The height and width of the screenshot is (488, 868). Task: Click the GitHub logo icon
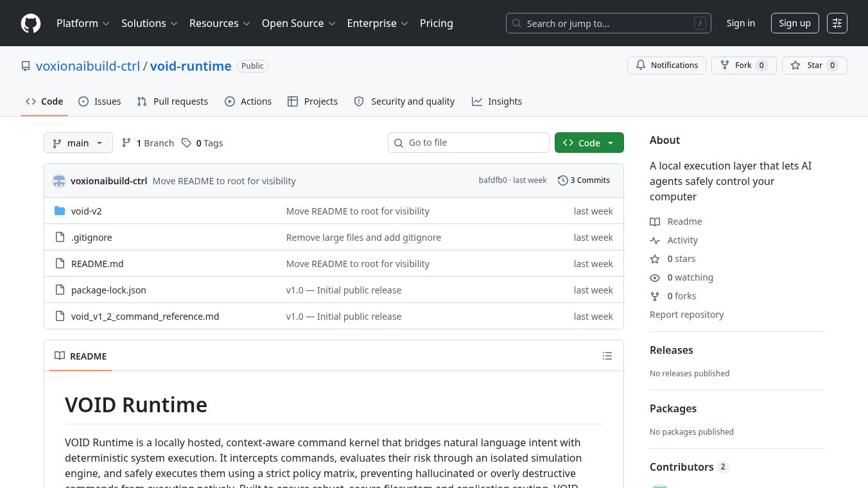tap(31, 23)
